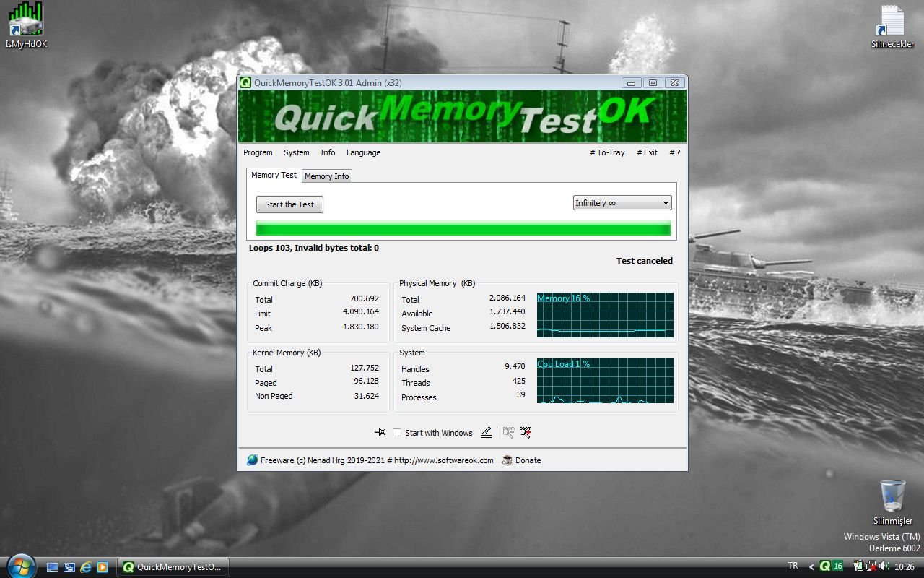Click the network disconnected tray icon
The height and width of the screenshot is (578, 924).
[871, 566]
